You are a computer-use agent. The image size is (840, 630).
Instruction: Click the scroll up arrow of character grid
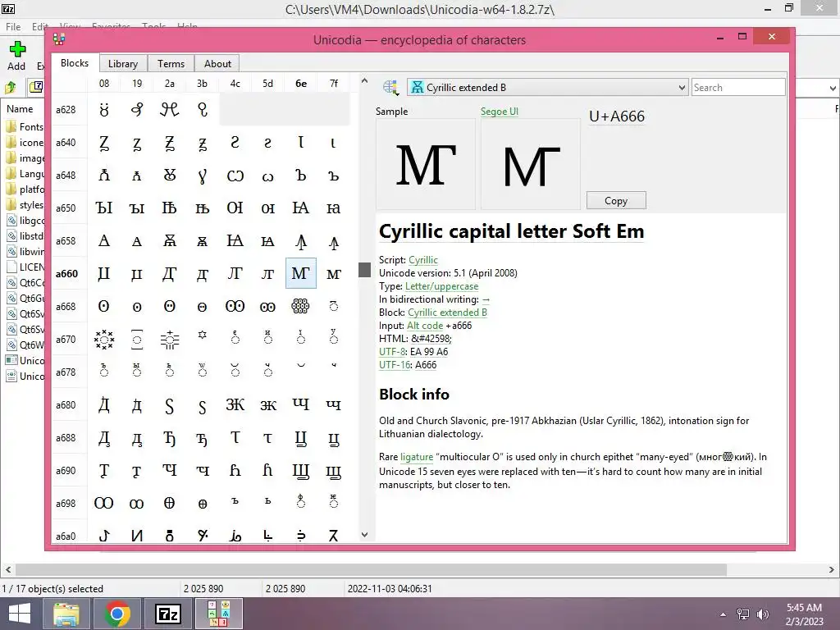(x=365, y=81)
